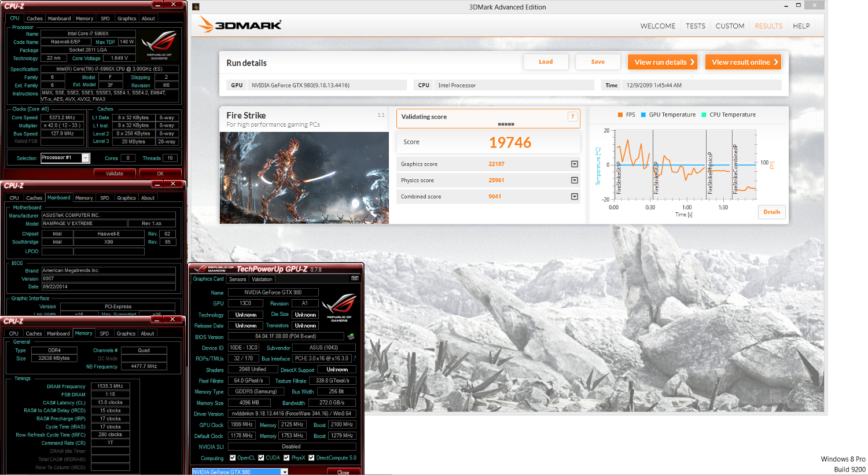Switch to Validation tab in GPU-Z
Viewport: 868px width, 475px height.
(262, 279)
